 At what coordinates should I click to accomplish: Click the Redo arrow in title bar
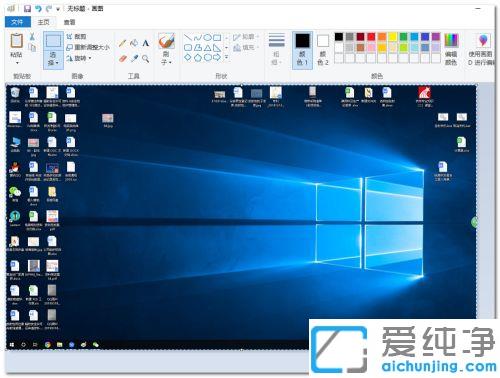pyautogui.click(x=49, y=9)
